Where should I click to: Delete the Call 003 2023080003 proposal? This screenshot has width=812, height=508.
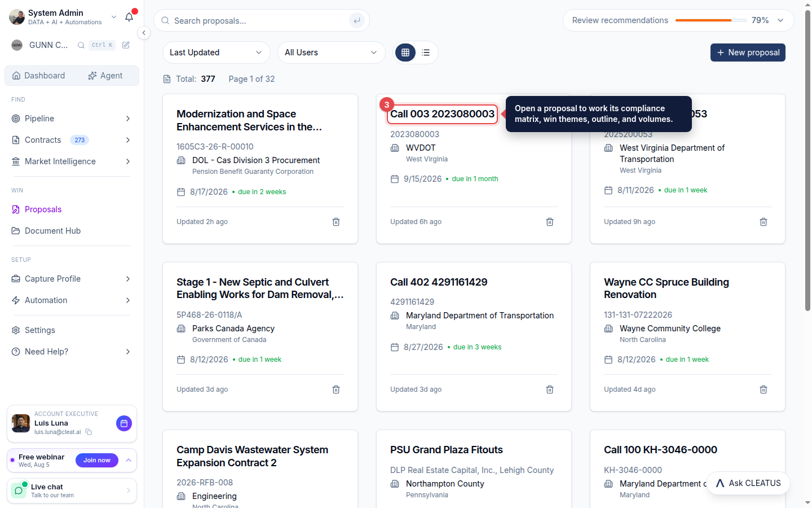(x=550, y=222)
